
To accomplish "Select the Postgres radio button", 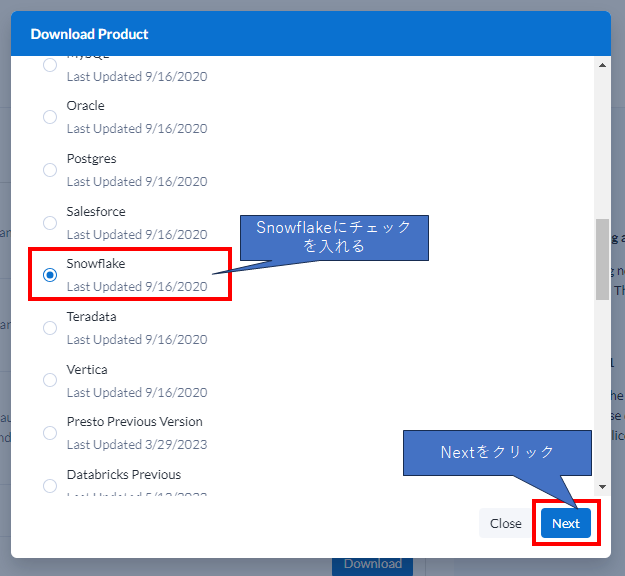I will pyautogui.click(x=50, y=170).
